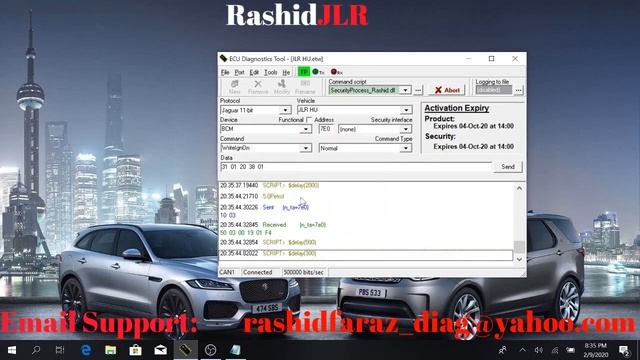Viewport: 640px width, 360px height.
Task: Open Mail app from taskbar
Action: (x=160, y=350)
